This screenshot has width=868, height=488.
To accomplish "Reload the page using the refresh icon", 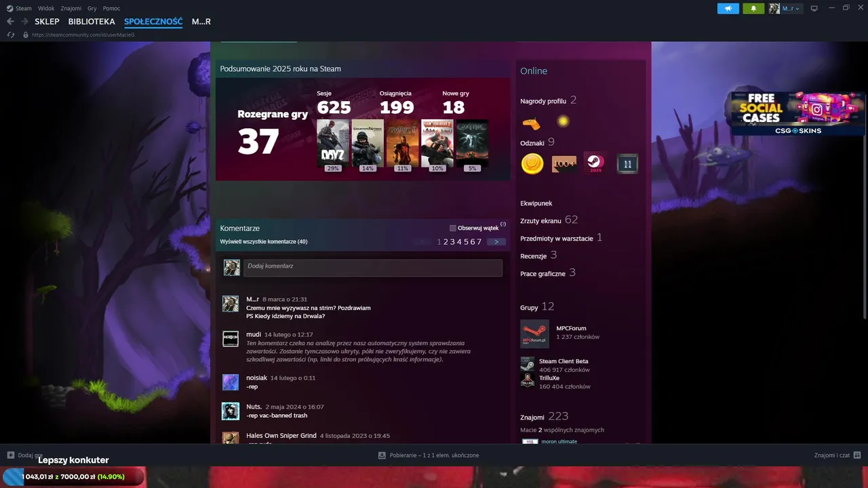I will (11, 35).
